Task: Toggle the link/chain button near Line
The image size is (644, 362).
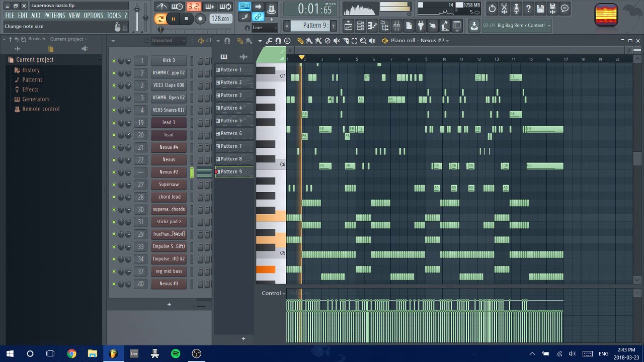Action: point(258,17)
